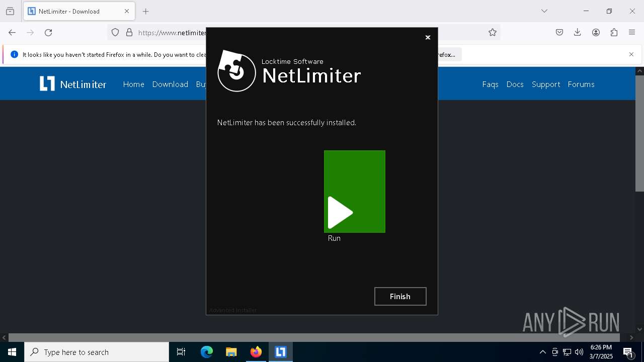The width and height of the screenshot is (644, 362).
Task: Open Save to Pocket icon
Action: [559, 33]
